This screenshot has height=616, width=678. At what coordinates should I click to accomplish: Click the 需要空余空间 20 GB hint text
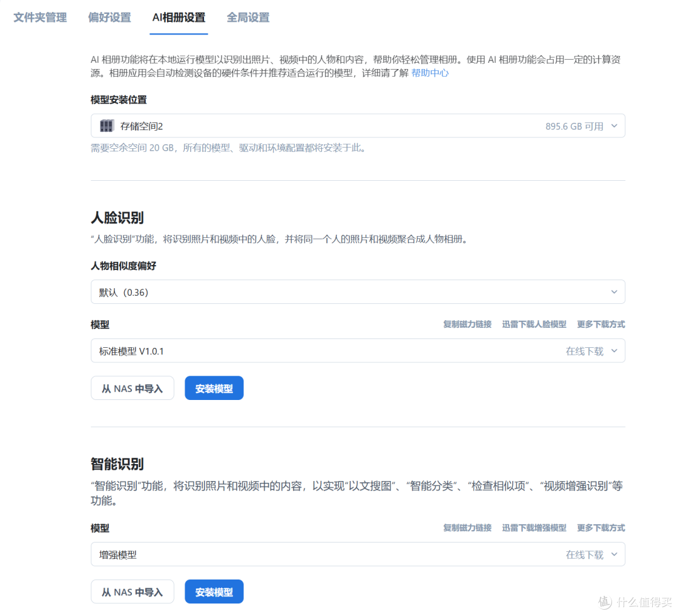(229, 148)
